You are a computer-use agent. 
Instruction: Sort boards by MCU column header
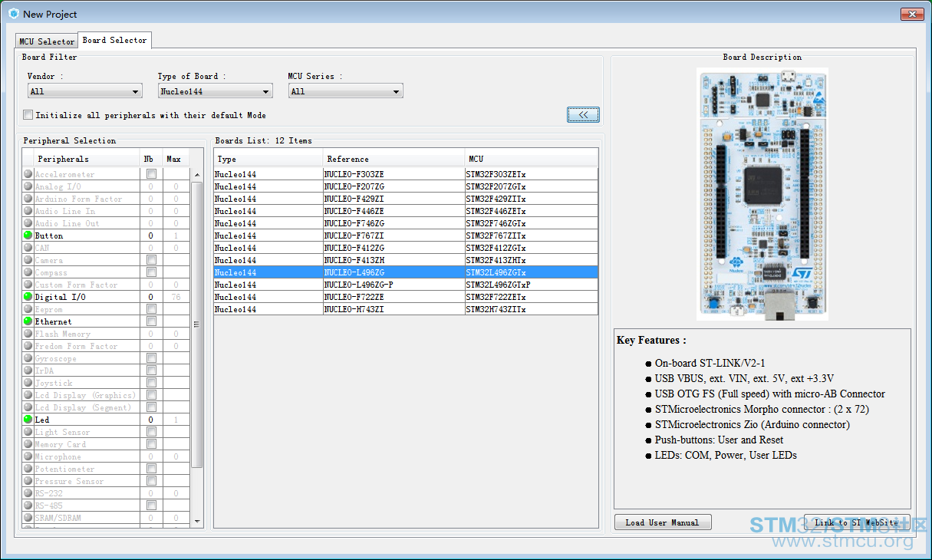click(x=532, y=159)
